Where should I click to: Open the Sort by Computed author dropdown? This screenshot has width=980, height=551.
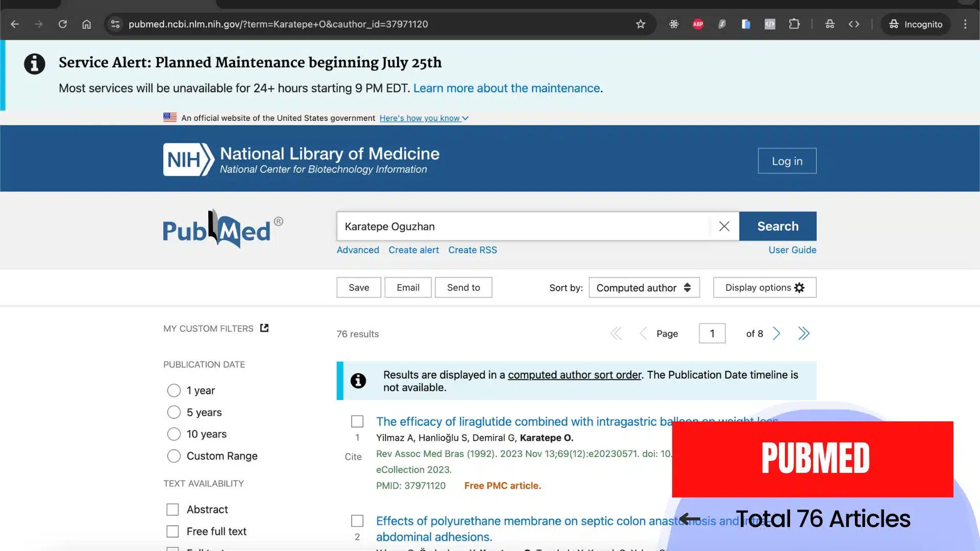644,288
